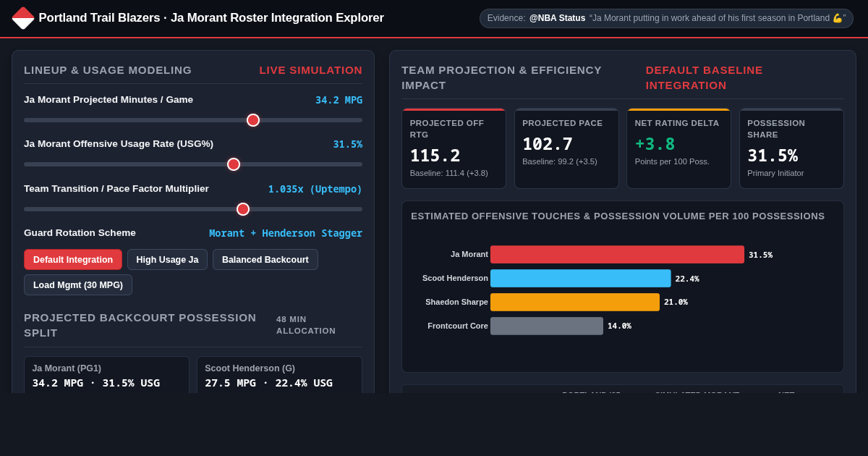The width and height of the screenshot is (868, 456).
Task: Click the Trail Blazers diamond logo icon
Action: [x=23, y=18]
